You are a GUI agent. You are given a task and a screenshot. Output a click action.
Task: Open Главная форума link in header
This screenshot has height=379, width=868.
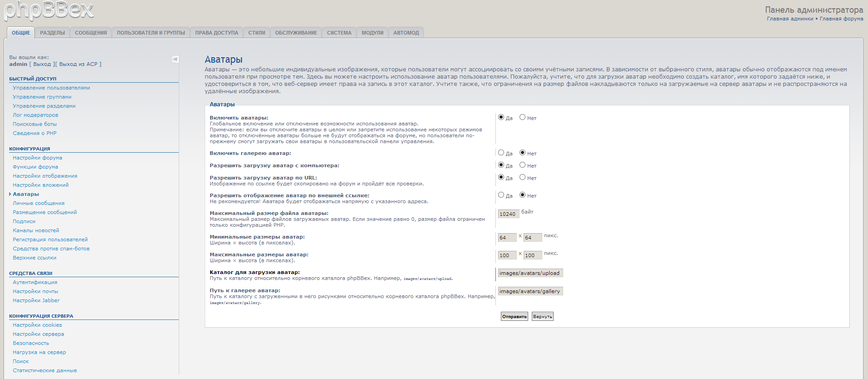point(841,19)
